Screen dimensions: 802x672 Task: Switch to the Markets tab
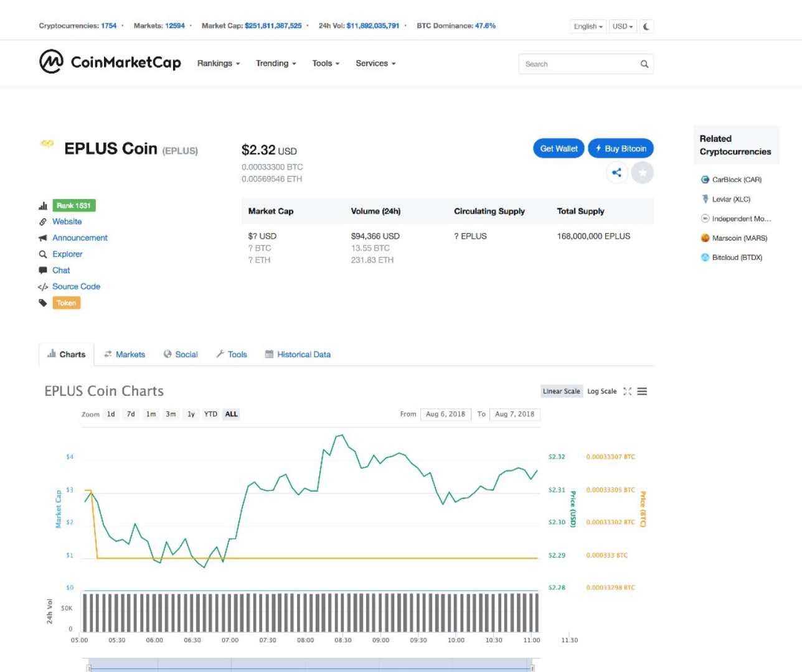click(125, 355)
